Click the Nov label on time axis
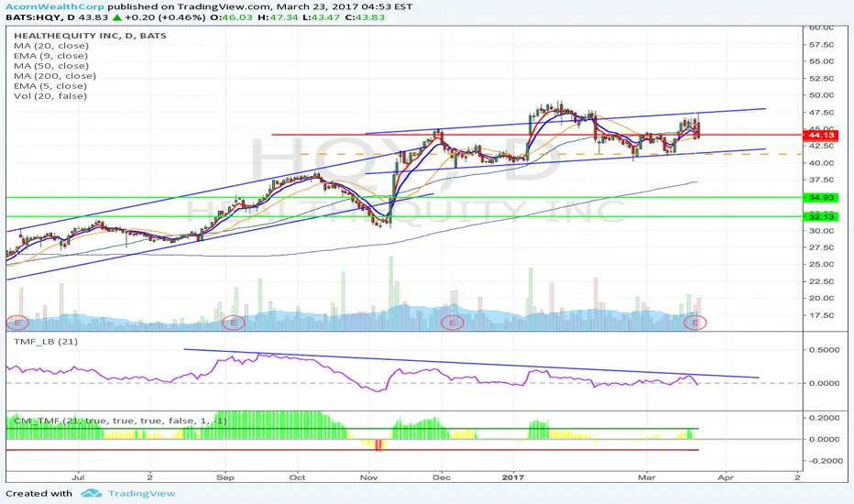The image size is (854, 504). [x=368, y=477]
